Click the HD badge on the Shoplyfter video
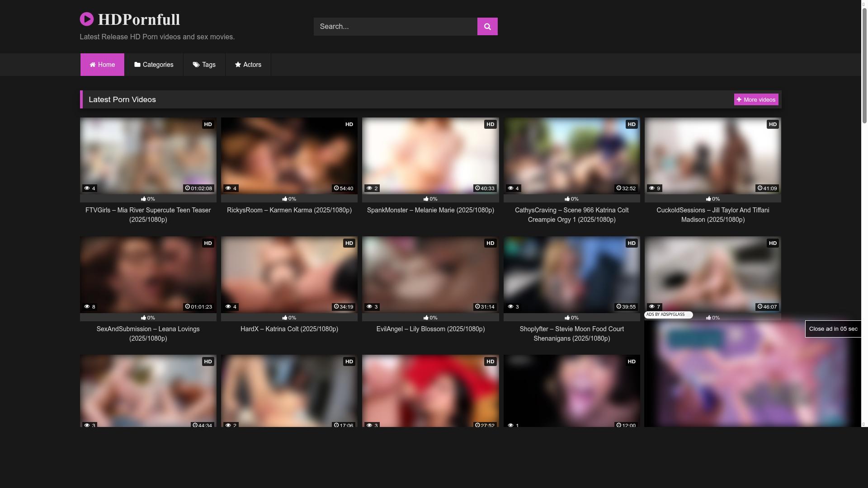The width and height of the screenshot is (868, 488). (x=632, y=243)
